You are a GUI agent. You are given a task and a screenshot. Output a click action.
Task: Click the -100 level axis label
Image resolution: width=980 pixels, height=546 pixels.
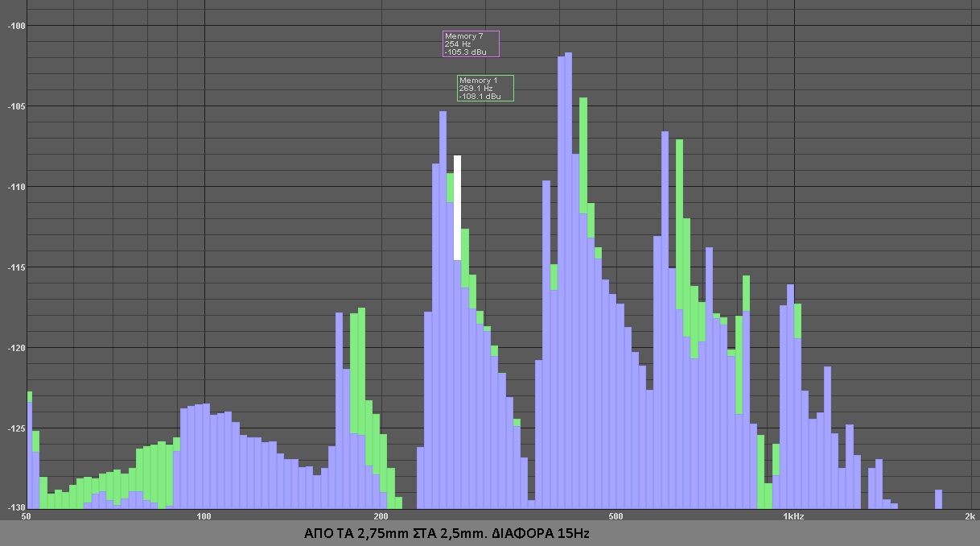[x=17, y=26]
